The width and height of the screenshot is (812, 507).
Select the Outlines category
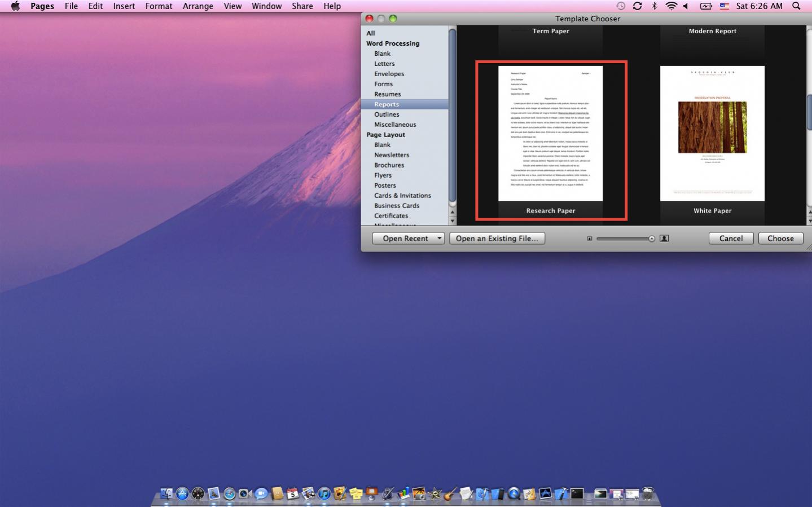[x=387, y=114]
